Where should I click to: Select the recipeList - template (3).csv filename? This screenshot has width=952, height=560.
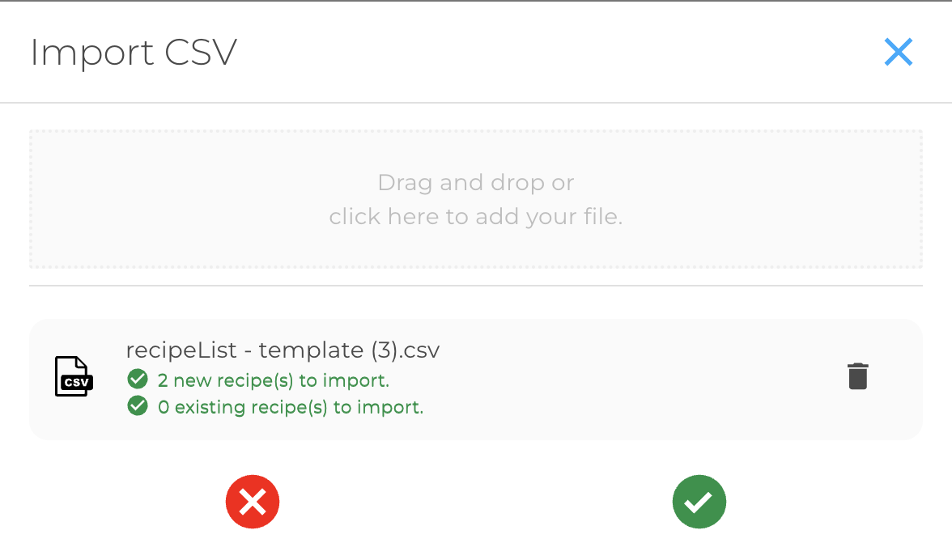283,350
